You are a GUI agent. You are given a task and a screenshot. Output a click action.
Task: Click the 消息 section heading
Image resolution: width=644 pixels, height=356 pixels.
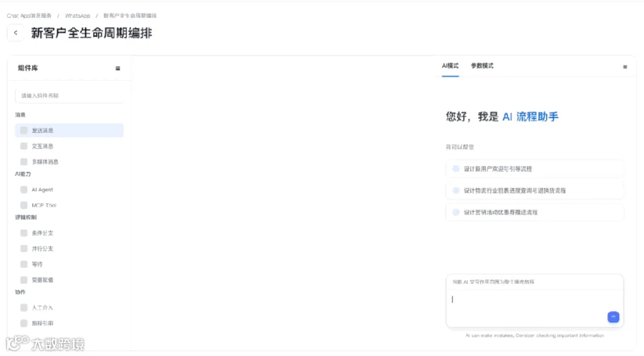pyautogui.click(x=20, y=115)
